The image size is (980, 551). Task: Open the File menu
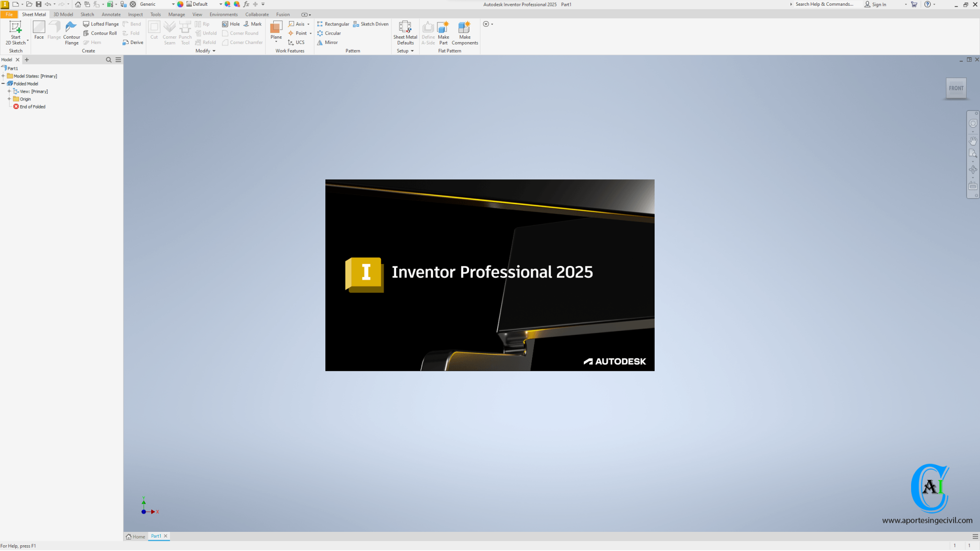8,14
